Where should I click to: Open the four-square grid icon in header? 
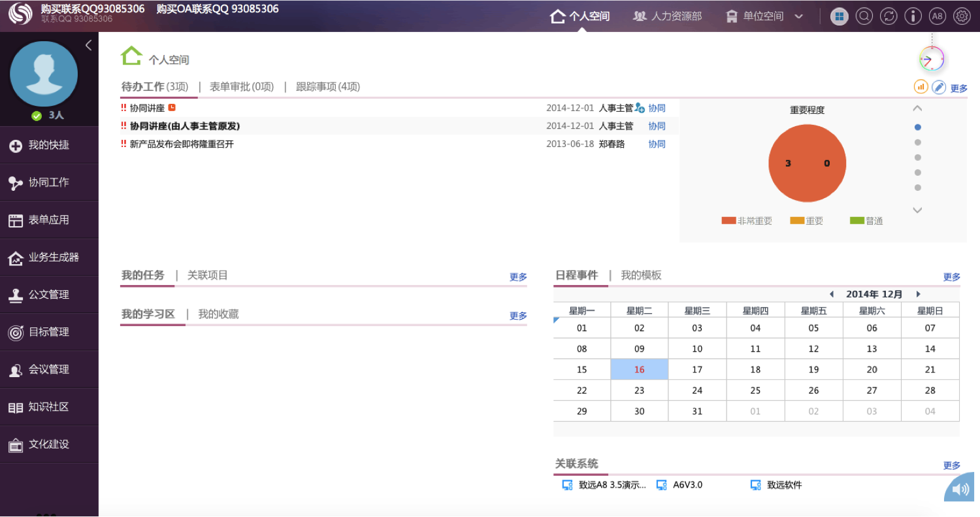(x=840, y=16)
